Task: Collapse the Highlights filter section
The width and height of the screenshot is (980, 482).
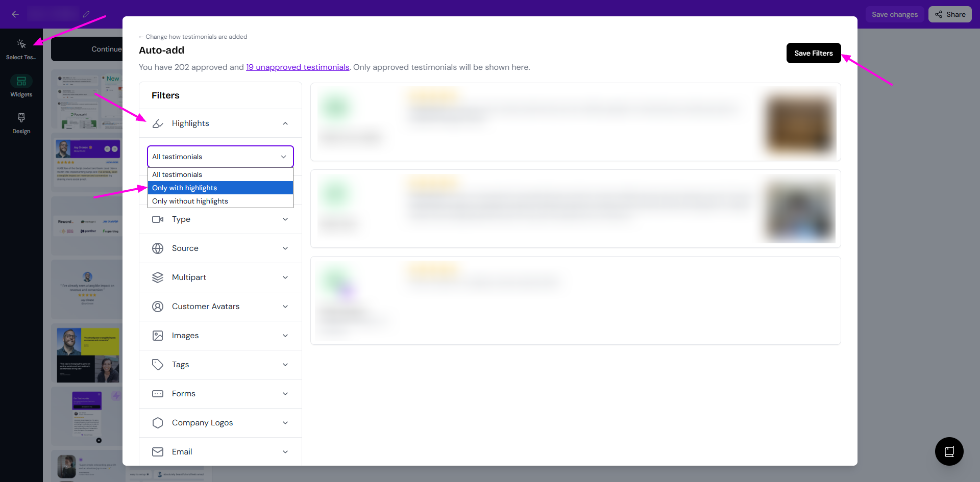Action: click(285, 123)
